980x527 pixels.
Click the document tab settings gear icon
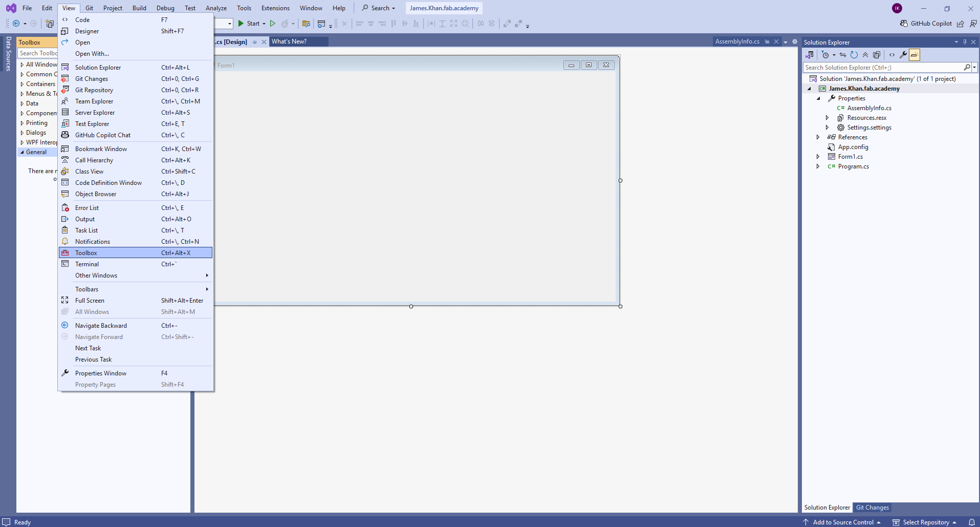795,42
